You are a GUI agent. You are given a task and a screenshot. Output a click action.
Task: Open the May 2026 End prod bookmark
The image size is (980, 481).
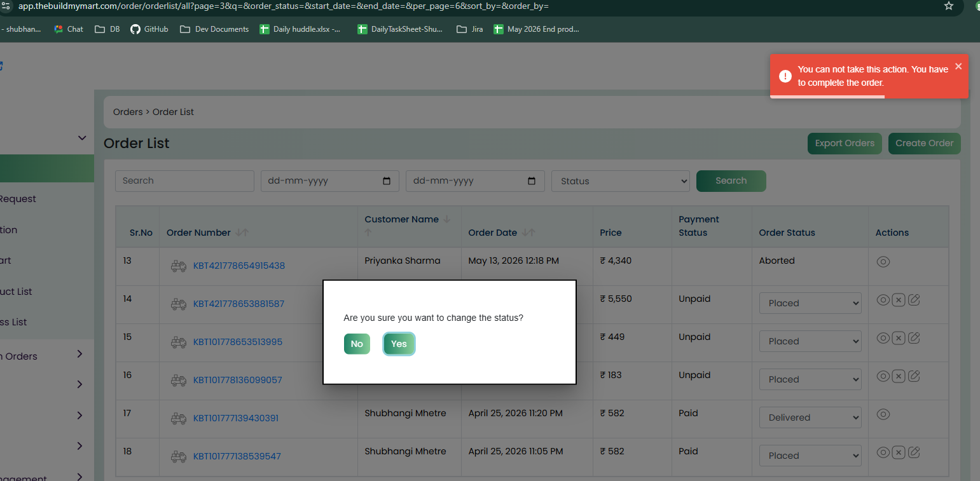point(536,29)
